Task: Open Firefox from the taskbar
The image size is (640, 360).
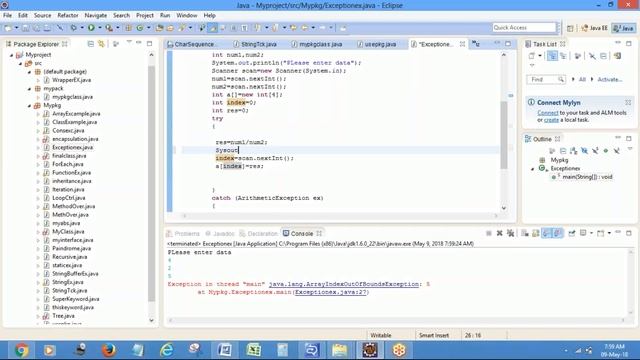Action: 109,350
